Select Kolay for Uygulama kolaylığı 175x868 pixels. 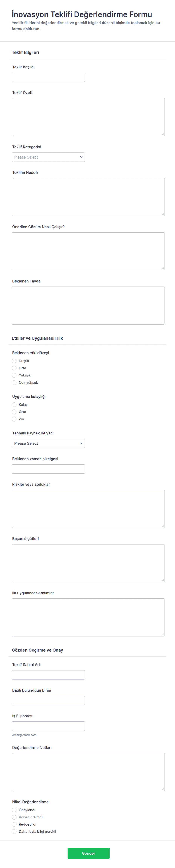pos(14,405)
